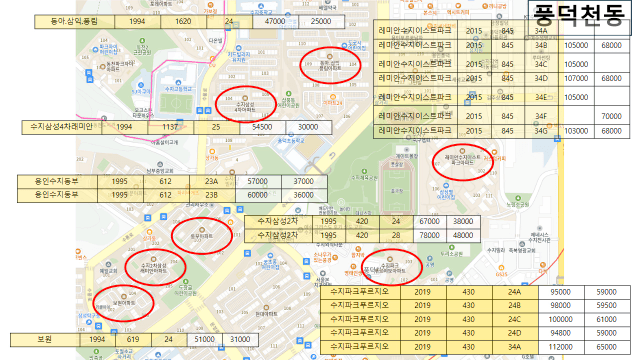Select the 94800 price cell
The image size is (640, 360).
point(561,333)
